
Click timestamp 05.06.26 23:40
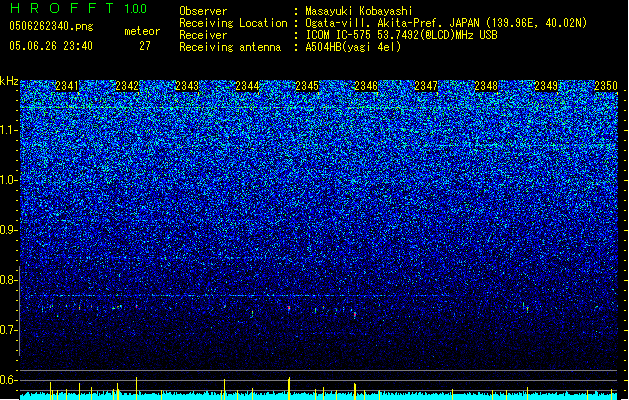pos(51,46)
